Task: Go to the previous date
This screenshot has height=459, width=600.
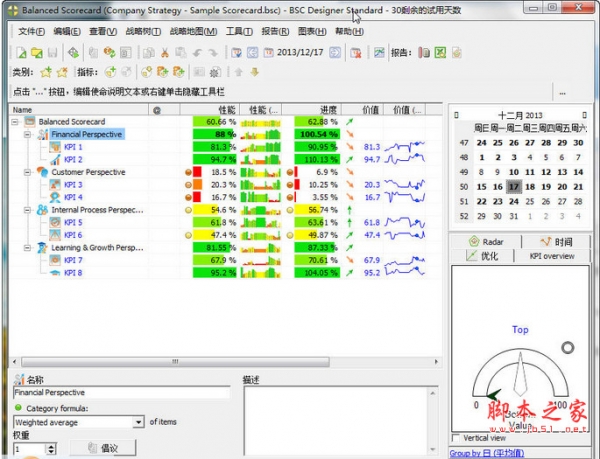Action: (x=252, y=52)
